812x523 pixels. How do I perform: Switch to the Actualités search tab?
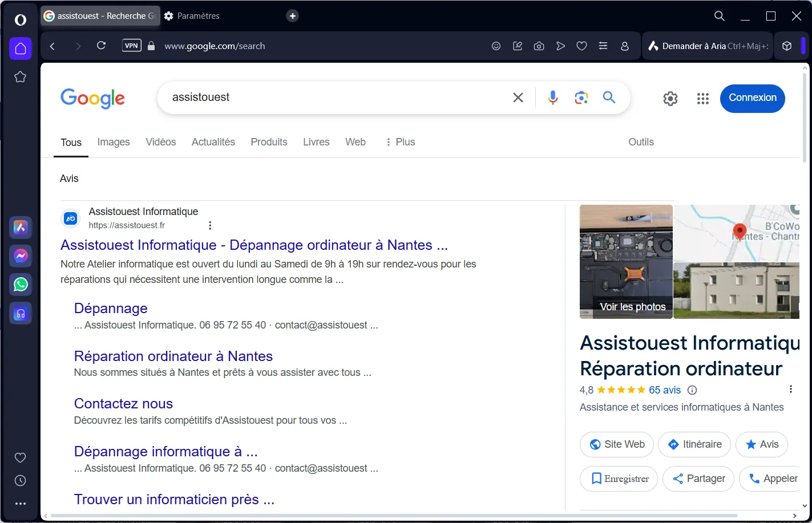(x=213, y=142)
